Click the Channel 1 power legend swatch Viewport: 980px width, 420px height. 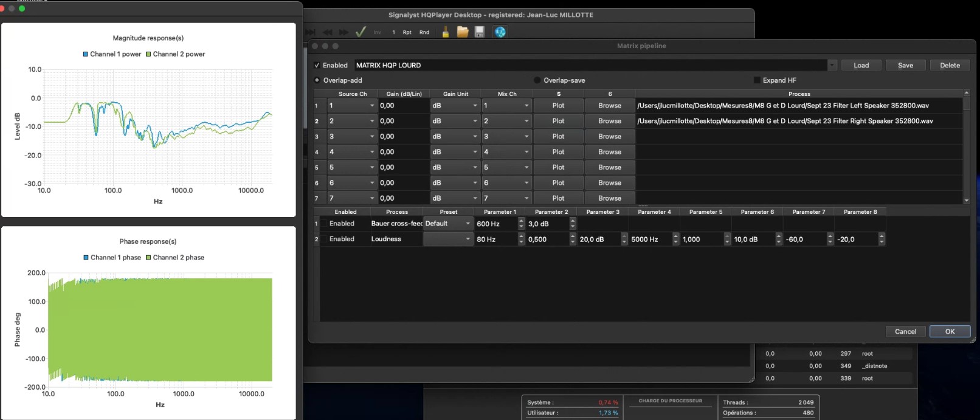[x=86, y=54]
